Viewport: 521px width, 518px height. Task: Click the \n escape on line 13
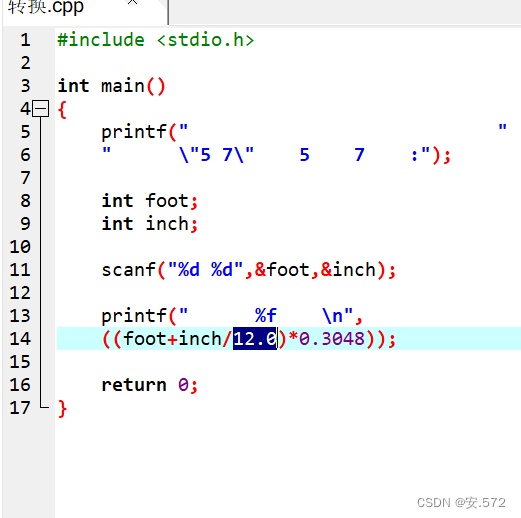(x=332, y=316)
